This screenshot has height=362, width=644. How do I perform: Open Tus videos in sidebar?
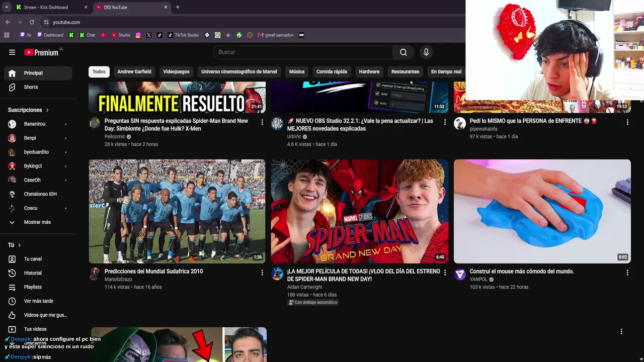38,329
